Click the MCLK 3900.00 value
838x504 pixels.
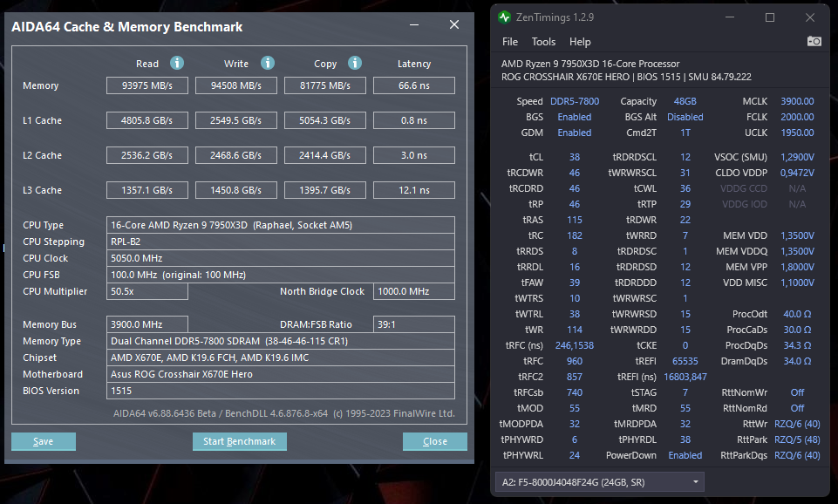tap(797, 101)
